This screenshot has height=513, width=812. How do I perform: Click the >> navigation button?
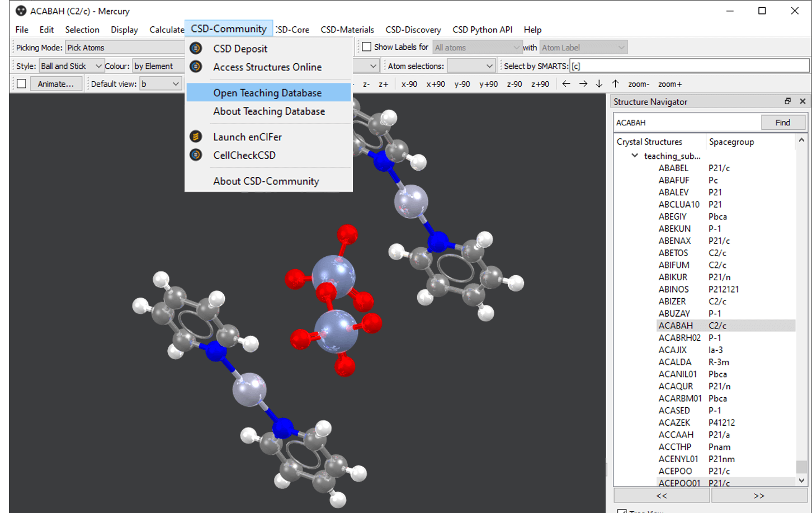point(759,495)
